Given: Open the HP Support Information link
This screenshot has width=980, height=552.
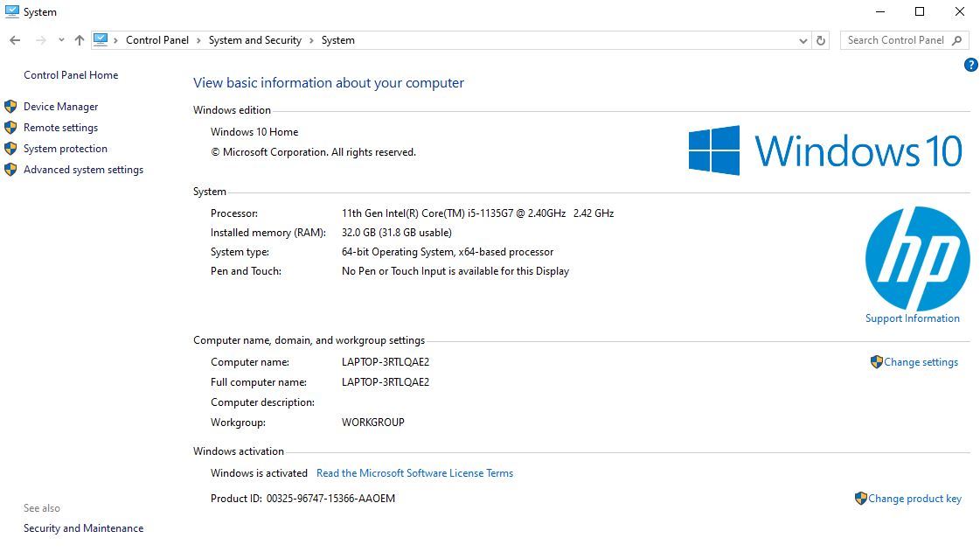Looking at the screenshot, I should click(913, 318).
